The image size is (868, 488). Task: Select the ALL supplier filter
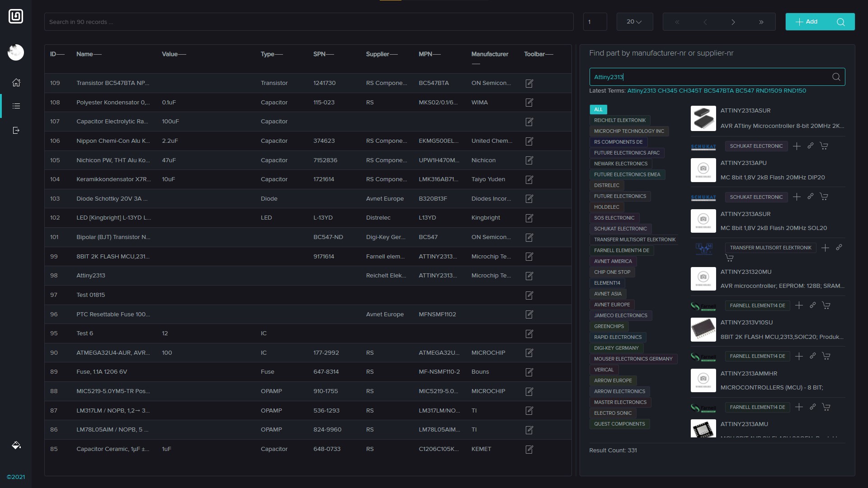point(598,109)
